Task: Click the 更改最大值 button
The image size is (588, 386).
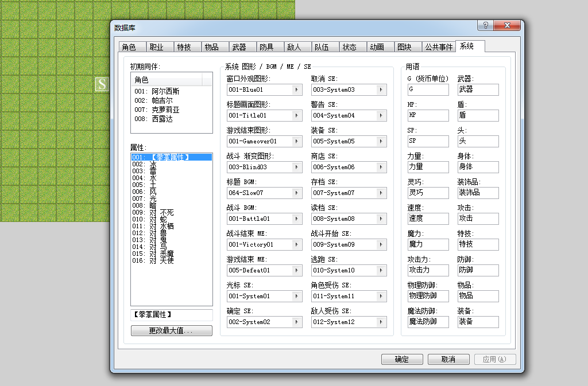Action: [x=171, y=330]
